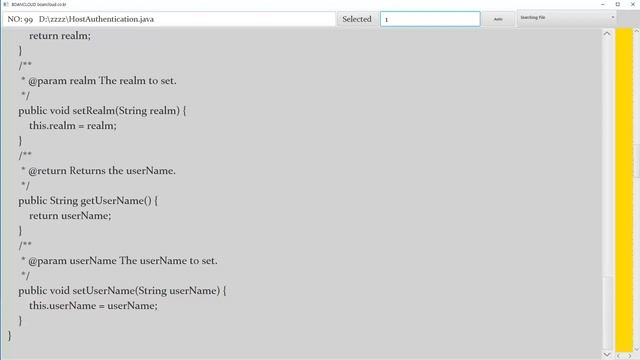Focus the selected number input field

430,19
